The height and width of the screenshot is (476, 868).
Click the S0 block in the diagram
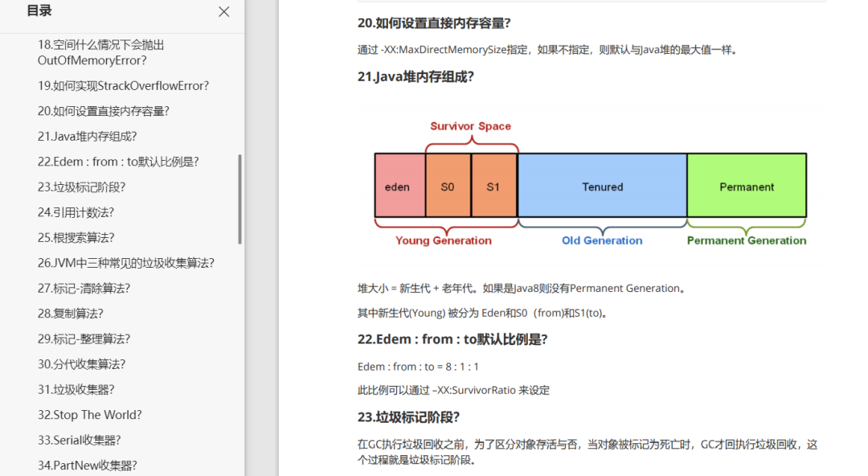click(x=448, y=186)
